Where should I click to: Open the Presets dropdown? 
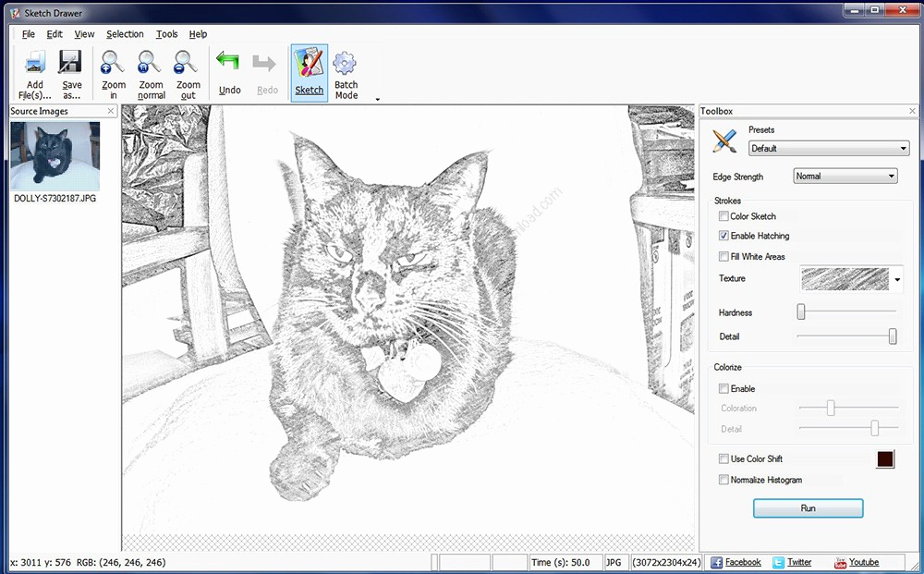point(828,149)
